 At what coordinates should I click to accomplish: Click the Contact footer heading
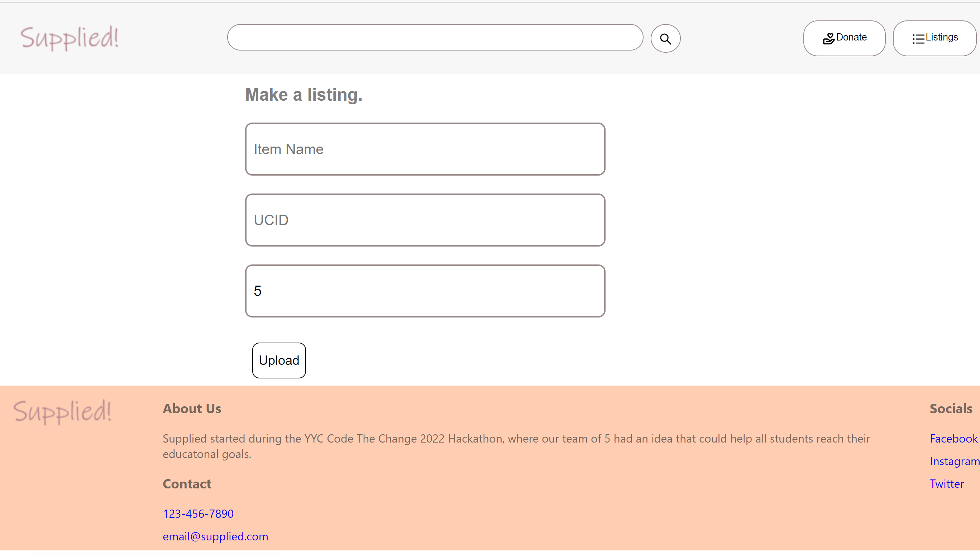187,484
